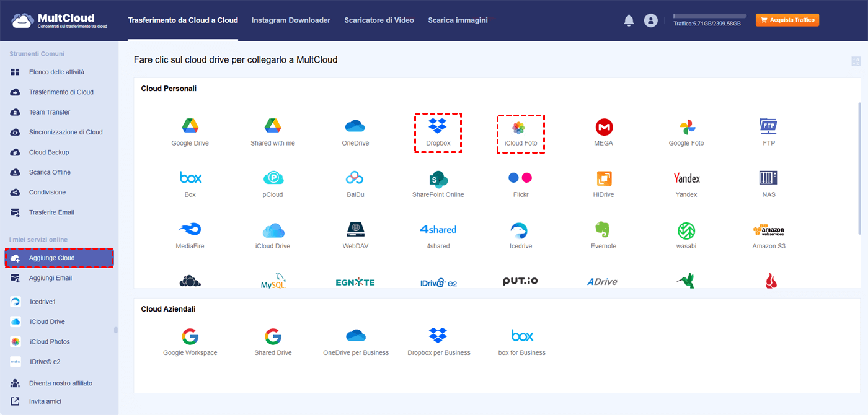This screenshot has height=415, width=868.
Task: Open Trasferimento da Cloud a Cloud tab
Action: pyautogui.click(x=183, y=20)
